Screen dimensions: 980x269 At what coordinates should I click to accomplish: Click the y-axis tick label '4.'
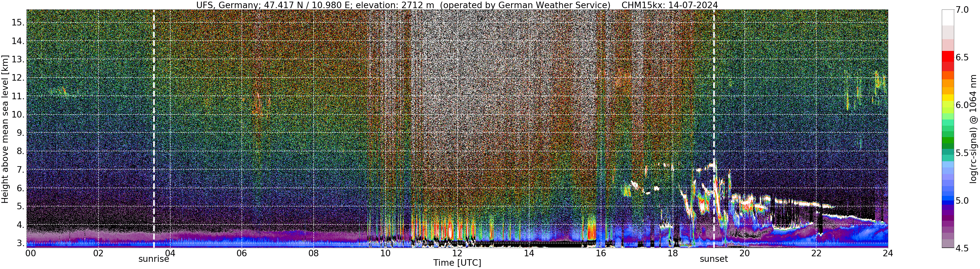tap(21, 225)
